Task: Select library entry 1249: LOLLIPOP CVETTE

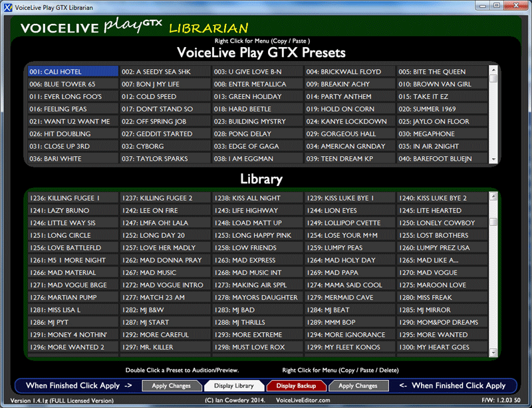Action: pyautogui.click(x=350, y=223)
